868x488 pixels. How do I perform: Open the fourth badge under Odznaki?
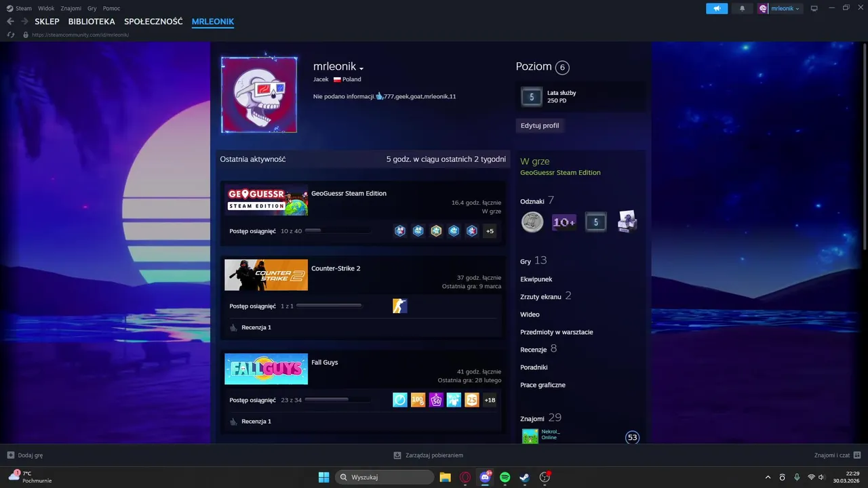pyautogui.click(x=627, y=222)
